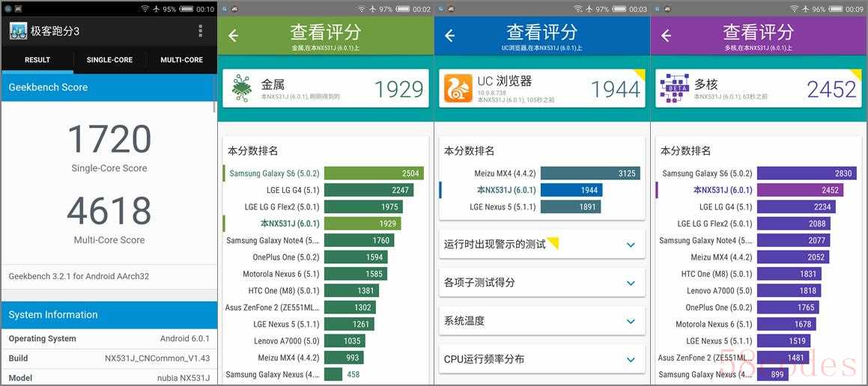This screenshot has width=868, height=386.
Task: Go back from the blue UC浏览器 score screen
Action: (x=450, y=35)
